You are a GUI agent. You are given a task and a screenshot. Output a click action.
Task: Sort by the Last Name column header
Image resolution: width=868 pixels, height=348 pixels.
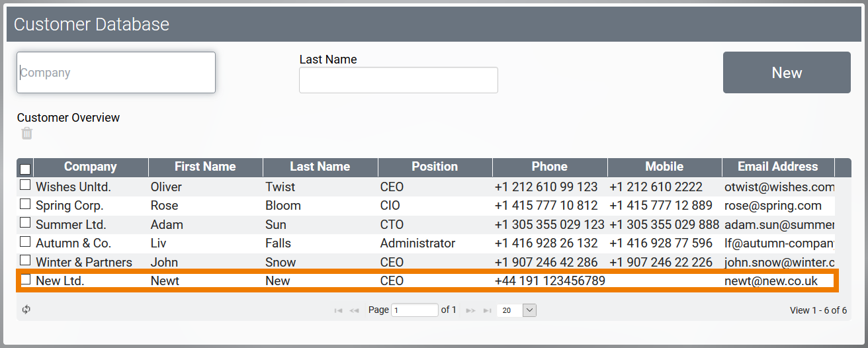(320, 167)
